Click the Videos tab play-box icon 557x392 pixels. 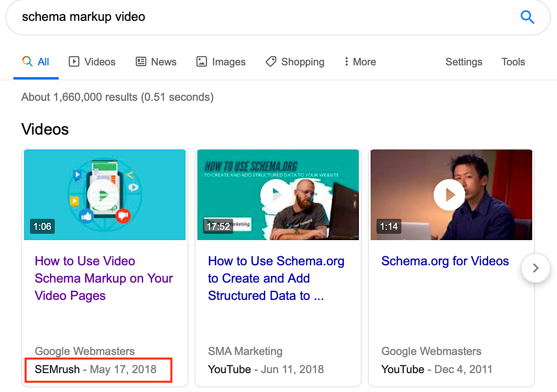[x=74, y=61]
